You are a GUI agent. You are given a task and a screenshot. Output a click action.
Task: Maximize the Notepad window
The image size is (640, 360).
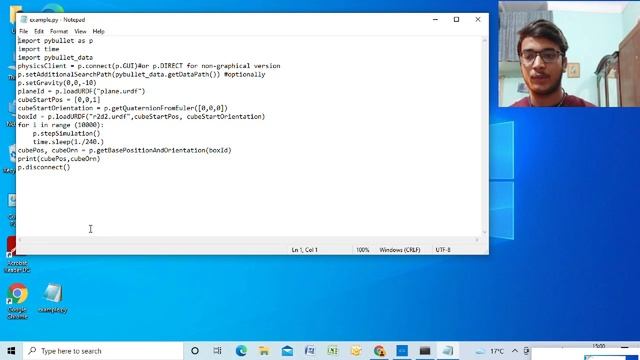tap(456, 19)
